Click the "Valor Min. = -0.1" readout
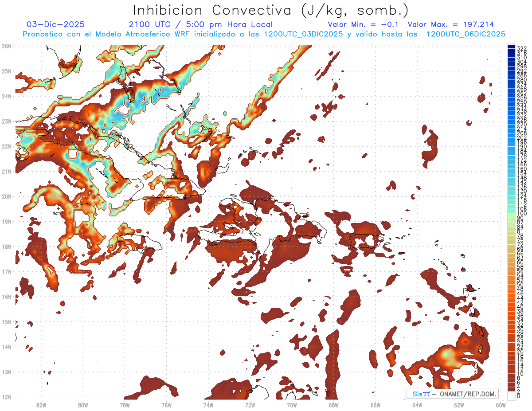532x411 pixels. pos(363,25)
